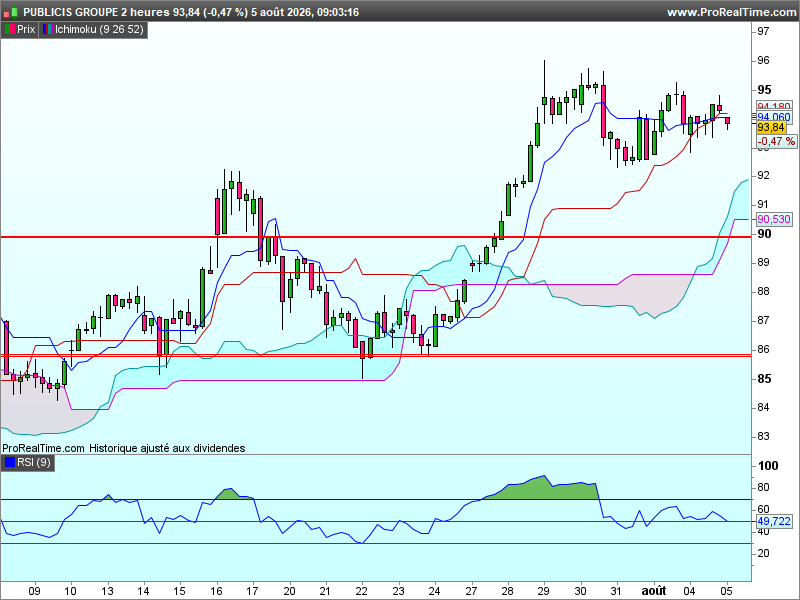Click price axis label 87

(x=763, y=320)
